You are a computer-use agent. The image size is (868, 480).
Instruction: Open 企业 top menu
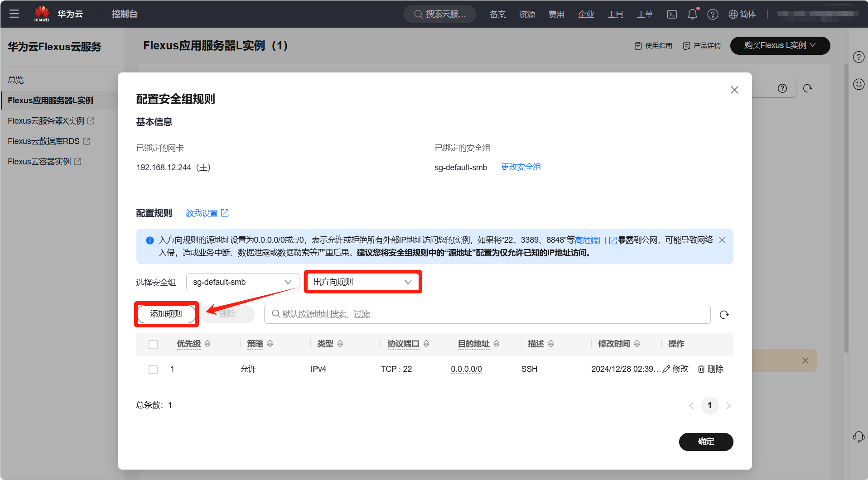pos(586,14)
